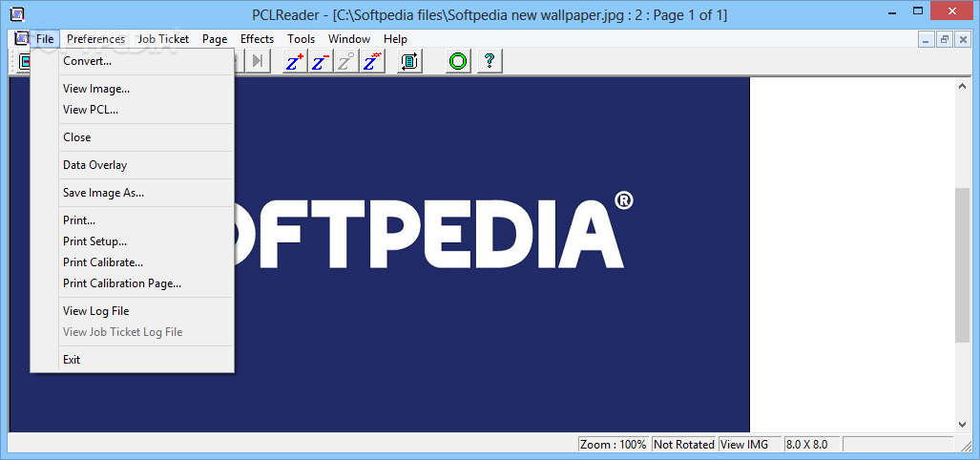Viewport: 980px width, 460px height.
Task: Click the vertical scrollbar up arrow
Action: pyautogui.click(x=963, y=86)
